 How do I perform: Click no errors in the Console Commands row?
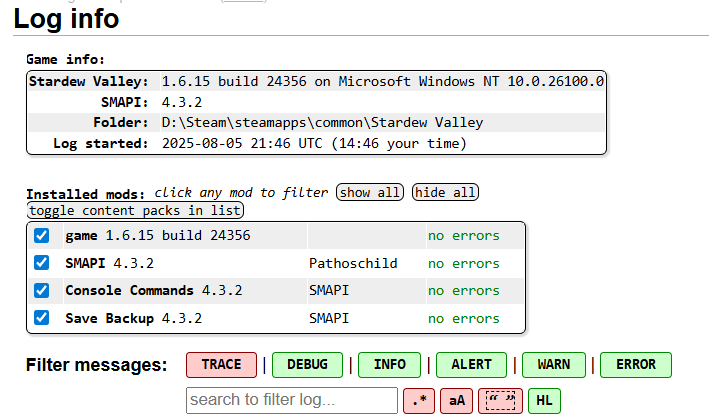(464, 291)
